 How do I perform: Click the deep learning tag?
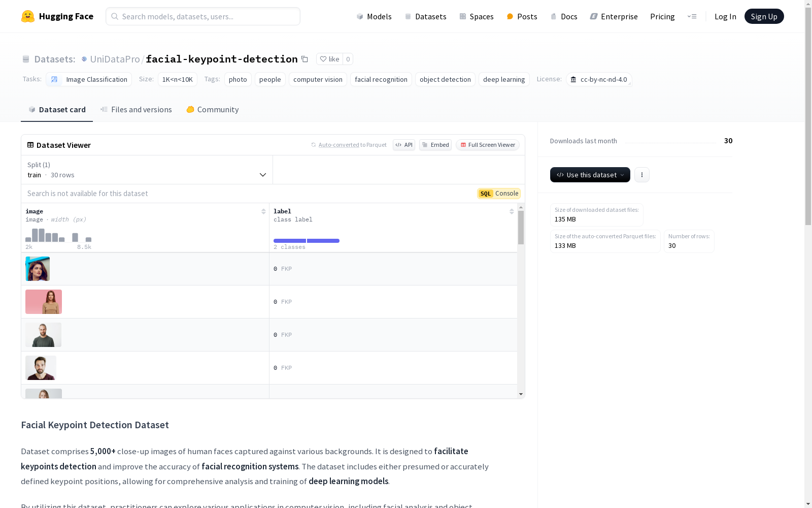504,79
